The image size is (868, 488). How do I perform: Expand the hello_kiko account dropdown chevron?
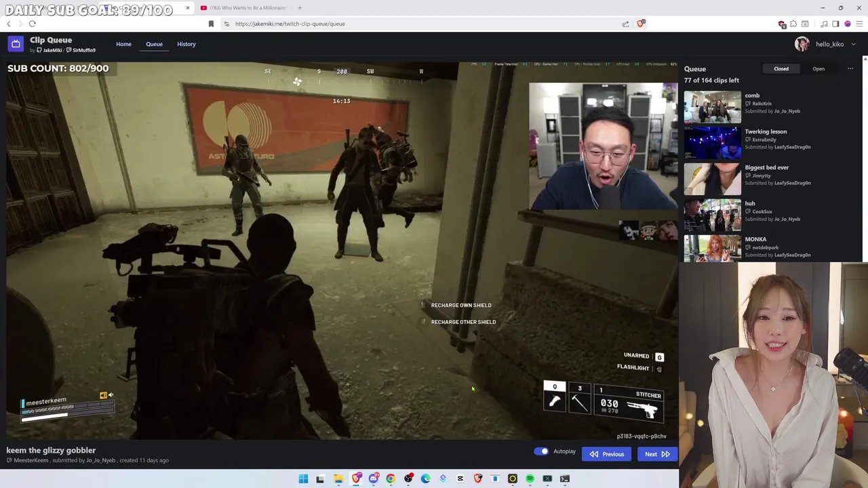[x=853, y=44]
